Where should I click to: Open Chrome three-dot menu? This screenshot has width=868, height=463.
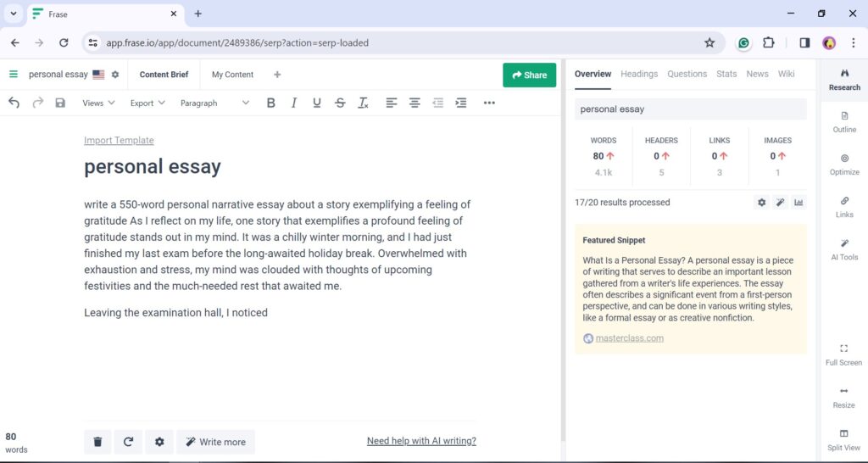coord(853,42)
